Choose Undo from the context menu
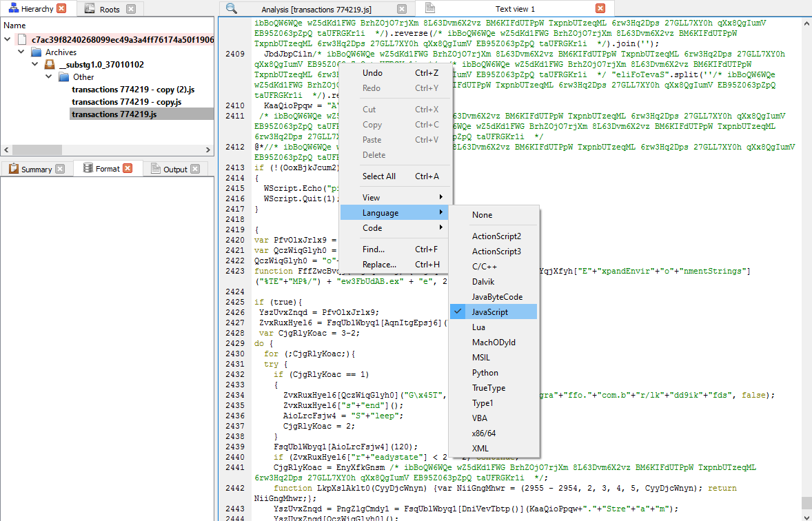 (x=396, y=73)
